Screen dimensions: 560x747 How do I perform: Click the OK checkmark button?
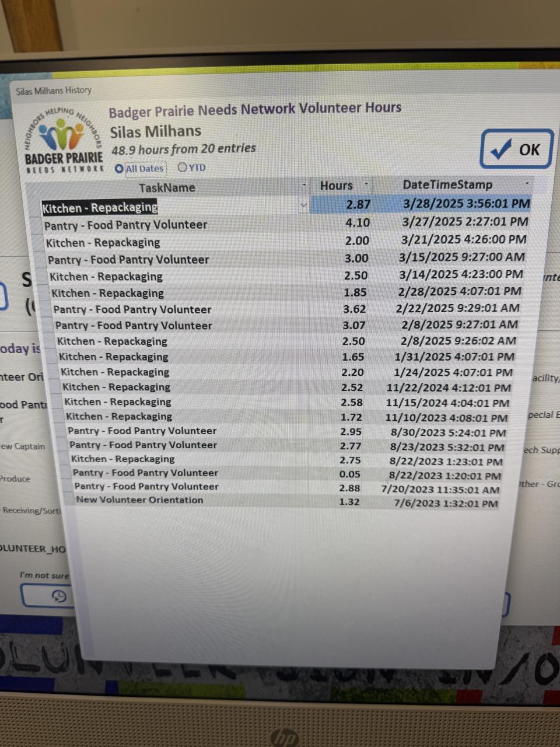[x=517, y=149]
